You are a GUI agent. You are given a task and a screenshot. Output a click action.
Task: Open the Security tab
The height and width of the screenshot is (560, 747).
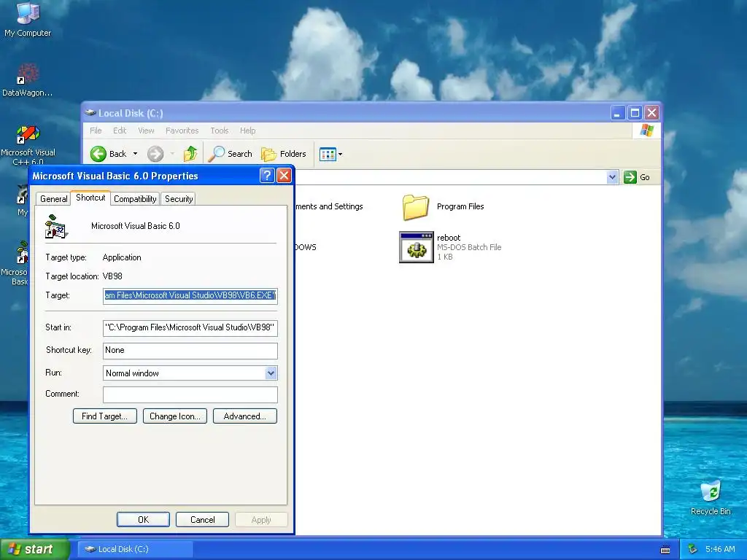point(179,199)
